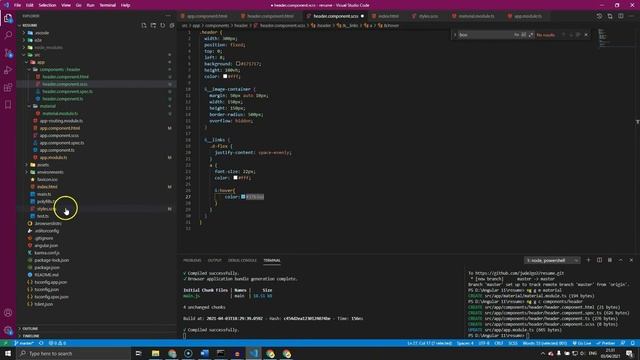Toggle Match Case in the find widget
Screen dimensions: 640x360
pyautogui.click(x=517, y=35)
